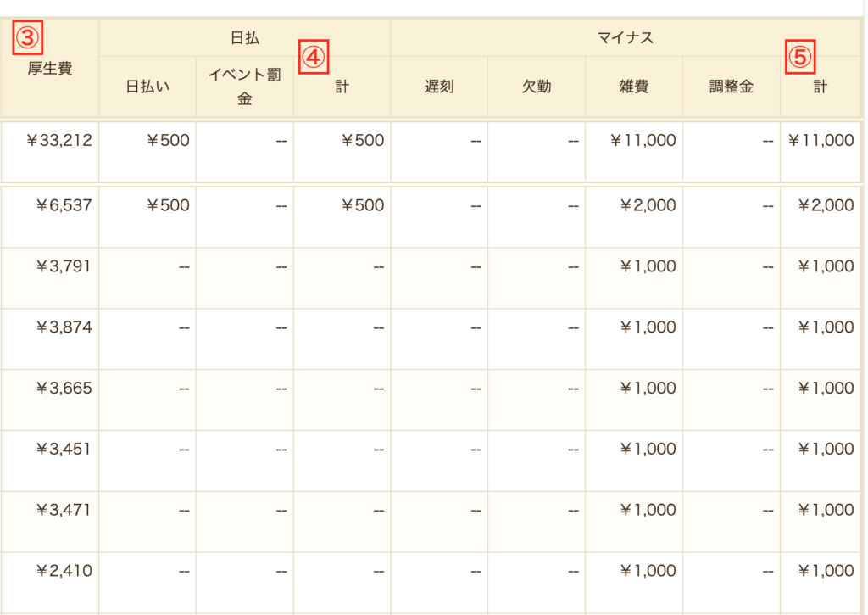The image size is (868, 615).
Task: Click the circled number 4 marker
Action: tap(314, 58)
